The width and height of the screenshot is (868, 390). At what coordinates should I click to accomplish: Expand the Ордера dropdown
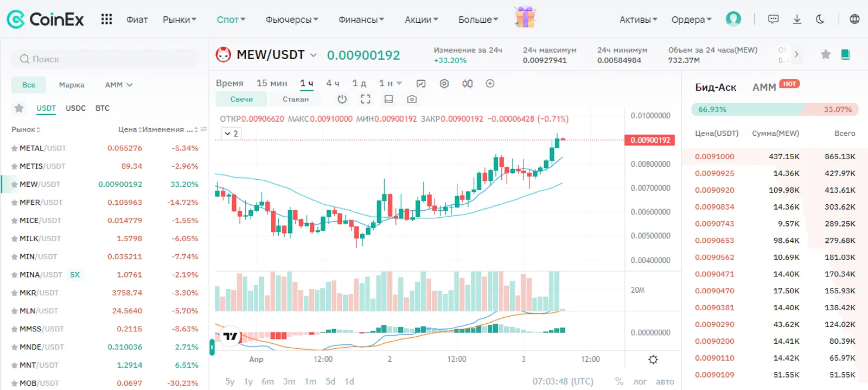coord(692,20)
